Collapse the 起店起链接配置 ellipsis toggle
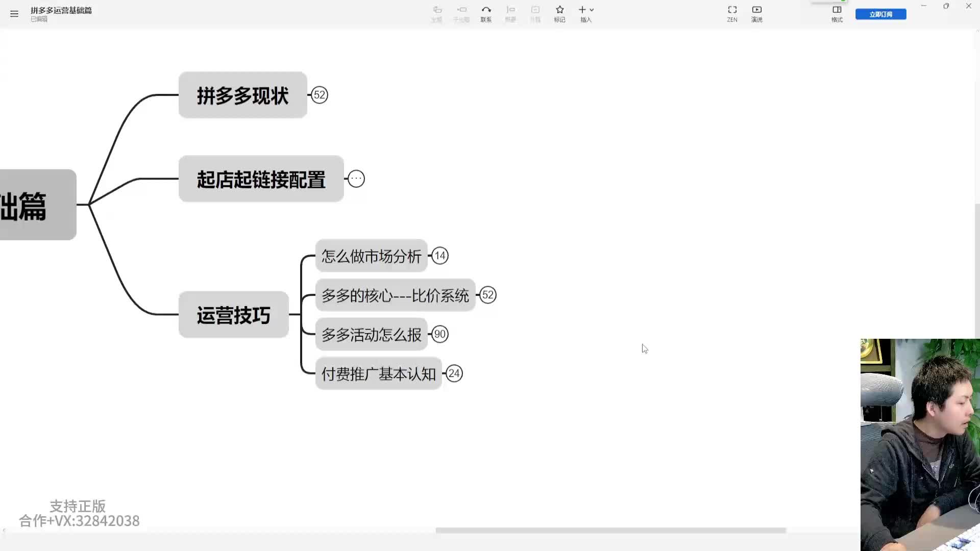Image resolution: width=980 pixels, height=551 pixels. coord(356,179)
